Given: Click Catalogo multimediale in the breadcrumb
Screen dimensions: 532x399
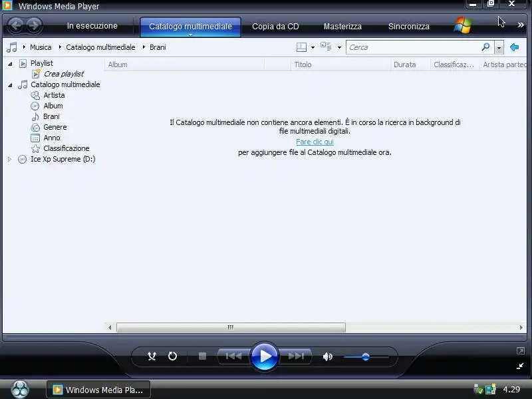Looking at the screenshot, I should coord(100,47).
